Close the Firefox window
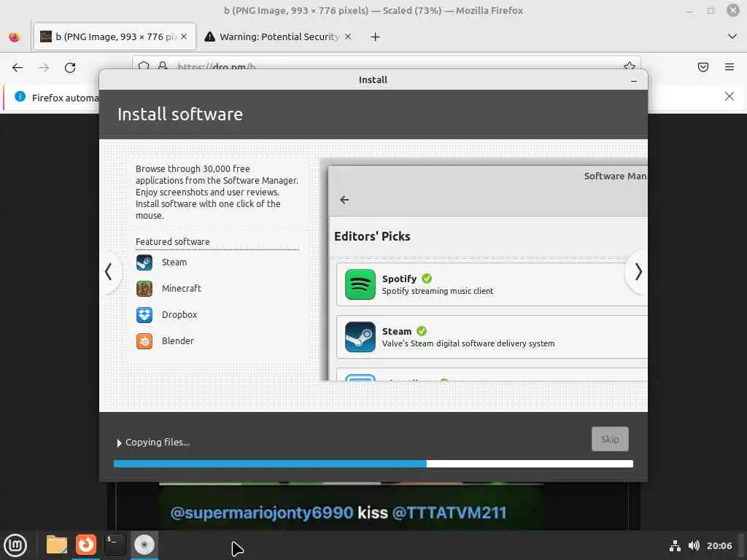 click(x=732, y=10)
